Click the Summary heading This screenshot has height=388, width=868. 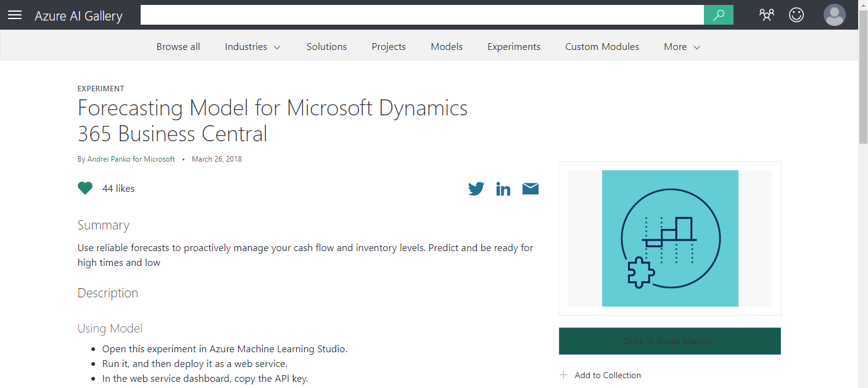tap(104, 225)
